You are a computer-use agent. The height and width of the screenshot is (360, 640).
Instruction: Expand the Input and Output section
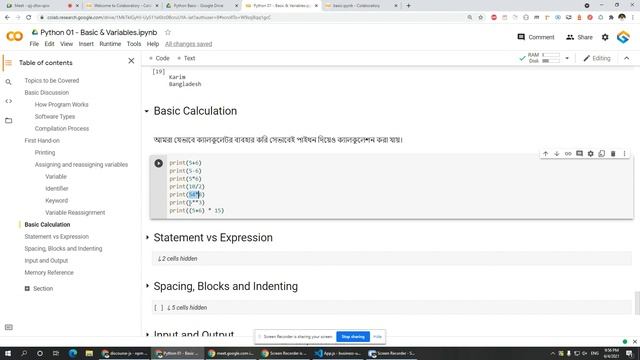(x=147, y=334)
